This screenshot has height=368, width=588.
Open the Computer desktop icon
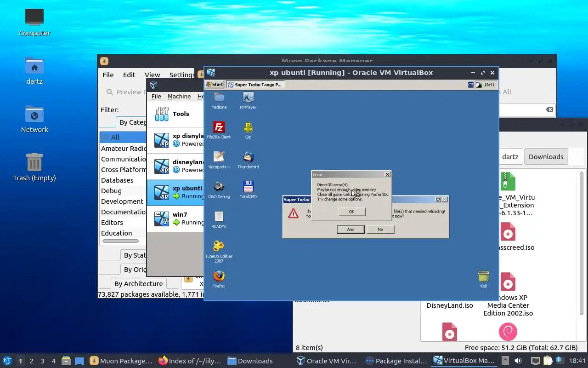(x=34, y=22)
